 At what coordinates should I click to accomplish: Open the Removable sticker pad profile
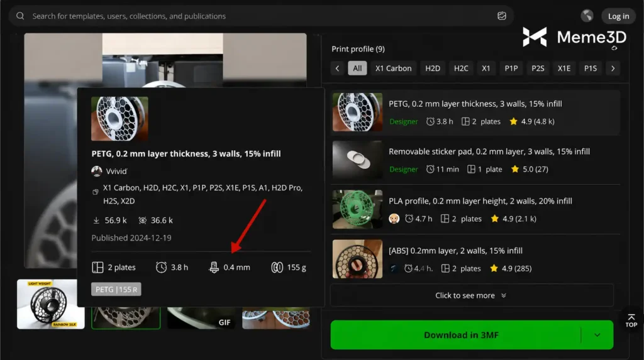tap(475, 160)
